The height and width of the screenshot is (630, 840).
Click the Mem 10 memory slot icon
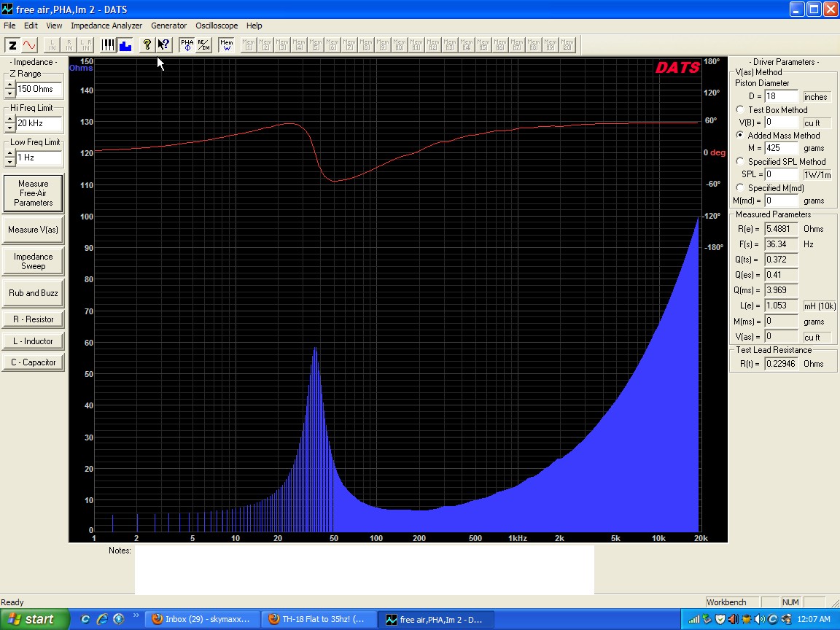[400, 45]
